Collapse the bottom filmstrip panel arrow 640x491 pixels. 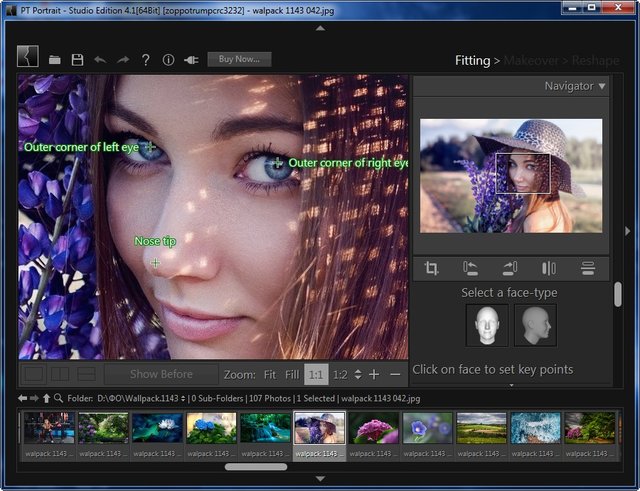point(320,479)
